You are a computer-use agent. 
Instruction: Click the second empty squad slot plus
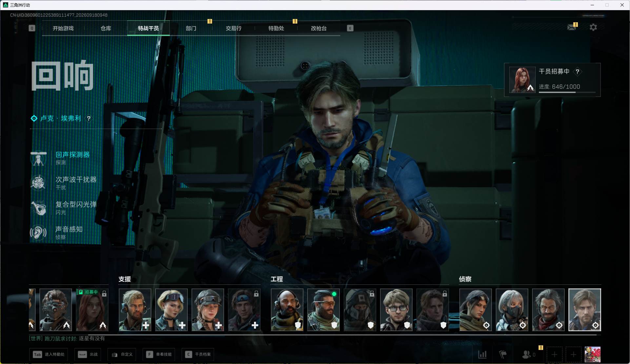click(x=574, y=355)
